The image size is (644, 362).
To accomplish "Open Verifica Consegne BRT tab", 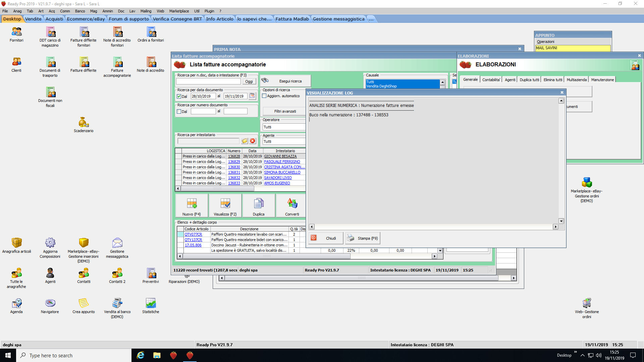I will click(x=177, y=19).
